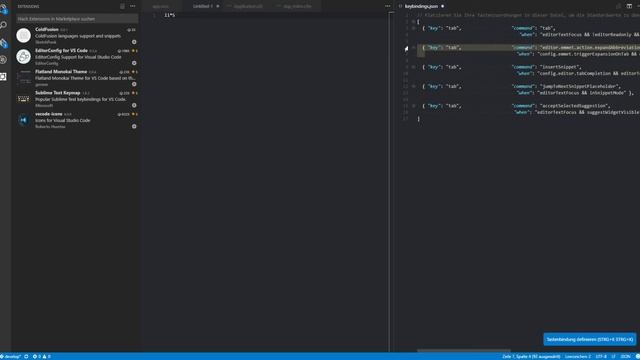Open the Extensions panel more actions menu
The image size is (640, 360).
pyautogui.click(x=133, y=6)
